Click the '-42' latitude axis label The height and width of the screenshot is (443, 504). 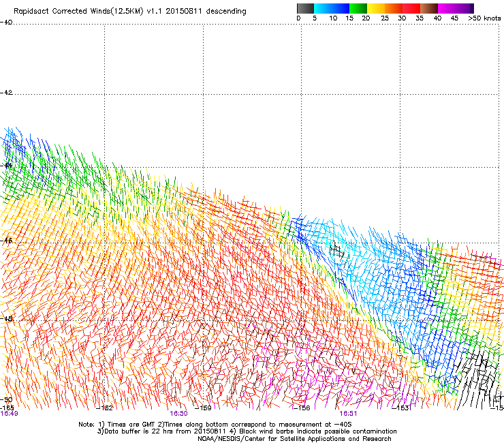pyautogui.click(x=6, y=93)
